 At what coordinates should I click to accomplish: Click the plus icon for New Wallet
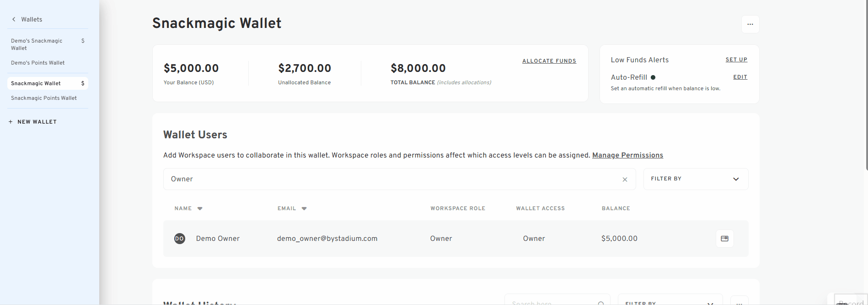[x=11, y=122]
